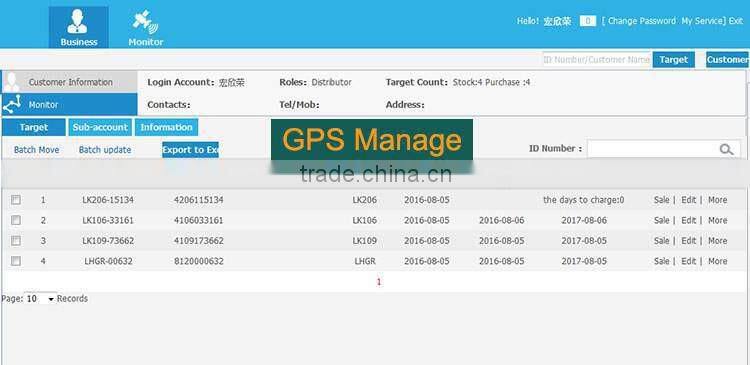750x365 pixels.
Task: Open the records-per-page dropdown showing 10
Action: click(40, 299)
